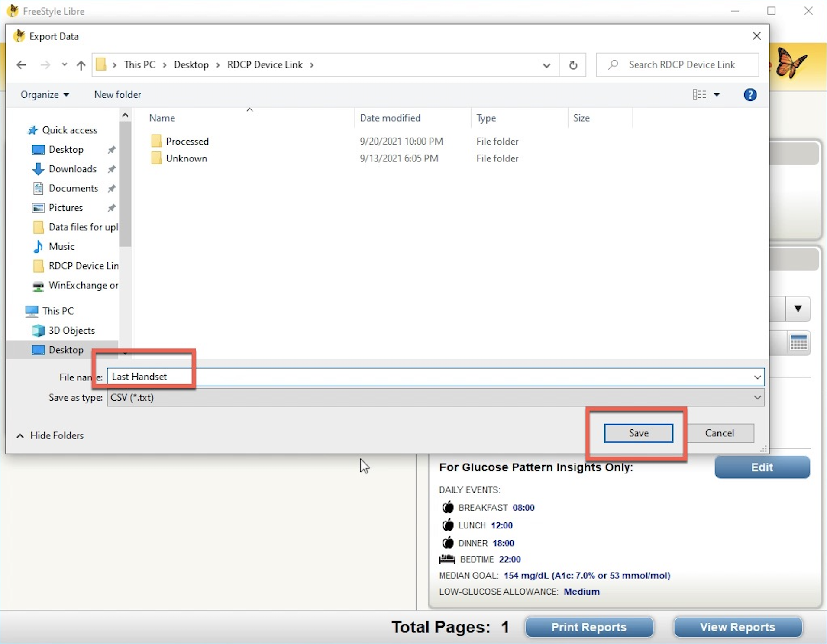827x644 pixels.
Task: Change the view layout icon
Action: tap(699, 95)
